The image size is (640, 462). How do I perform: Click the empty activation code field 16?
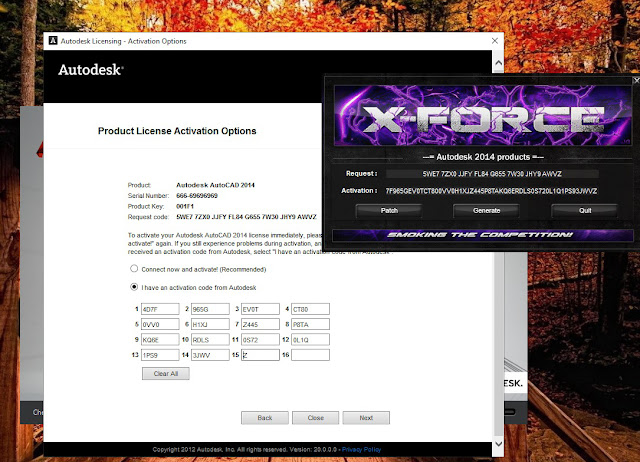coord(311,355)
